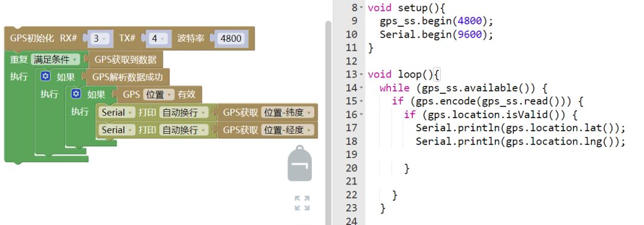Collapse the code fold arrow at line 14
The height and width of the screenshot is (225, 644).
coord(361,88)
